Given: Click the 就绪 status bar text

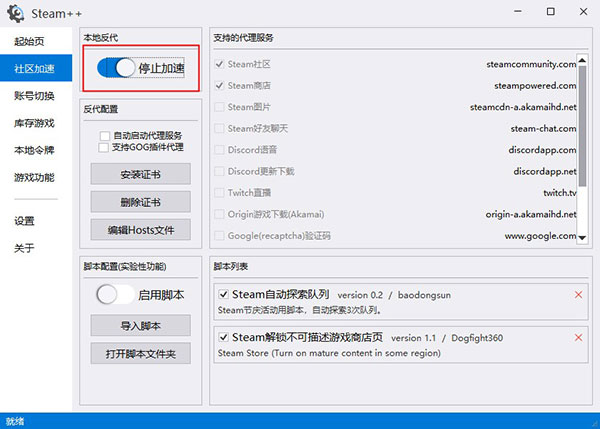Looking at the screenshot, I should tap(15, 421).
